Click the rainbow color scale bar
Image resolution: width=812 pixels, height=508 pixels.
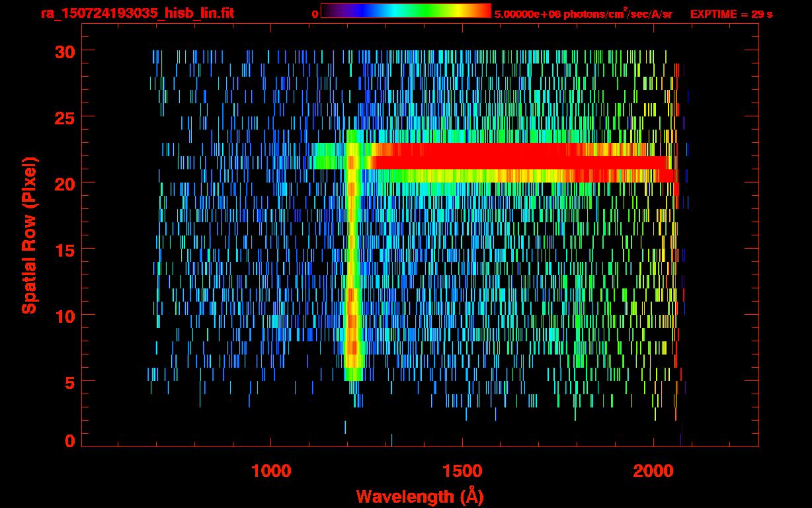point(406,11)
